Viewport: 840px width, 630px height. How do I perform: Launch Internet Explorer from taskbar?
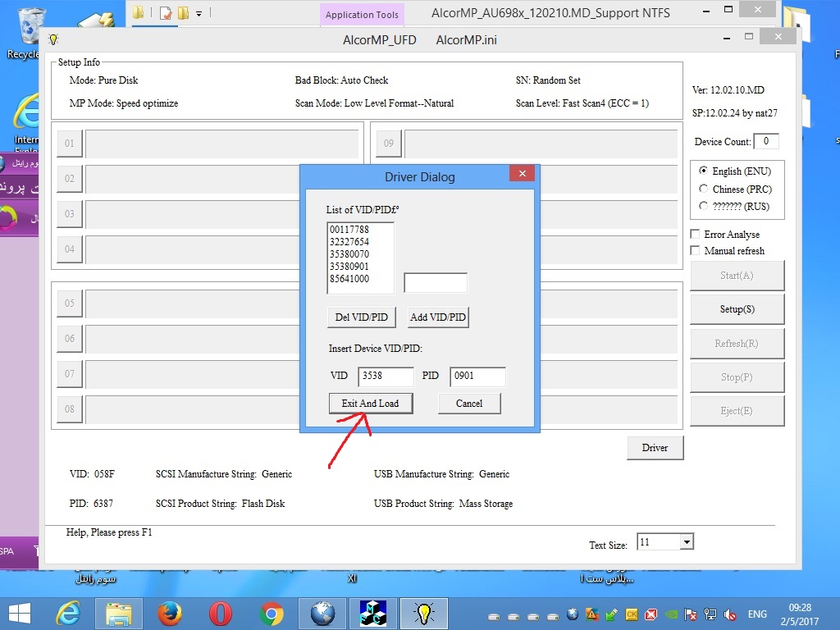coord(69,614)
